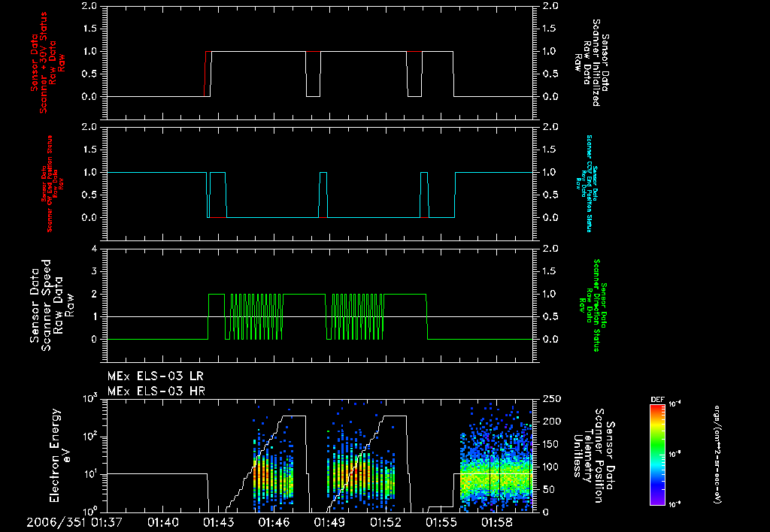Viewport: 770px width, 532px height.
Task: Click the 'DEF' label above the color bar
Action: coord(657,400)
